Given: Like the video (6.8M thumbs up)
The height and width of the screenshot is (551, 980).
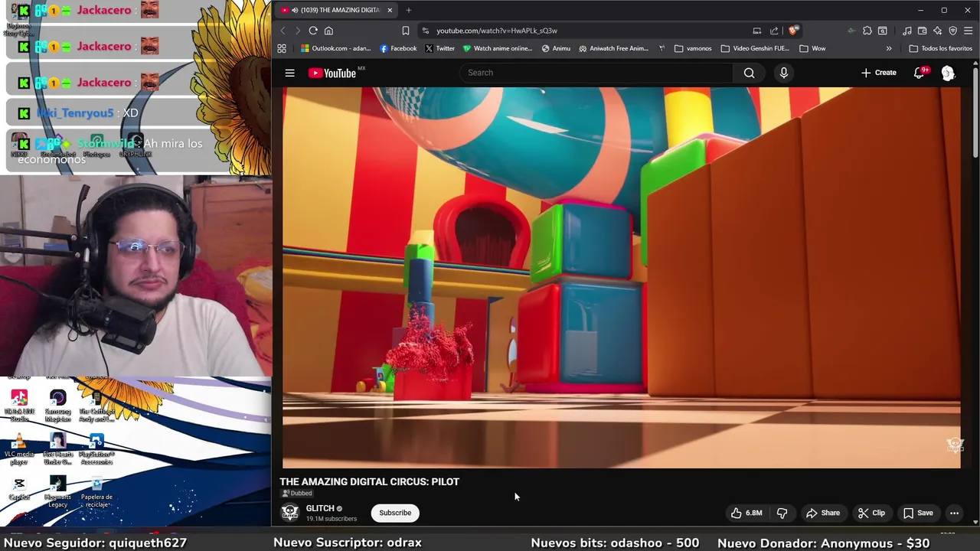Looking at the screenshot, I should click(x=746, y=513).
